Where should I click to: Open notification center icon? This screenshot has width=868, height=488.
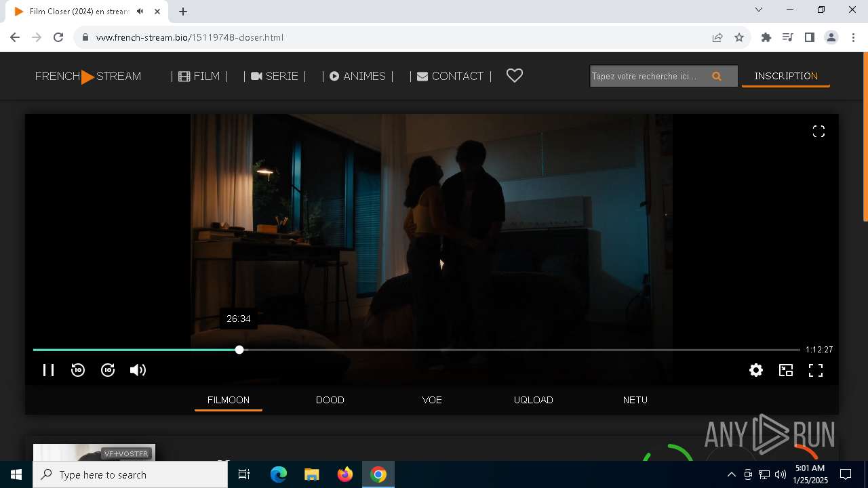846,474
